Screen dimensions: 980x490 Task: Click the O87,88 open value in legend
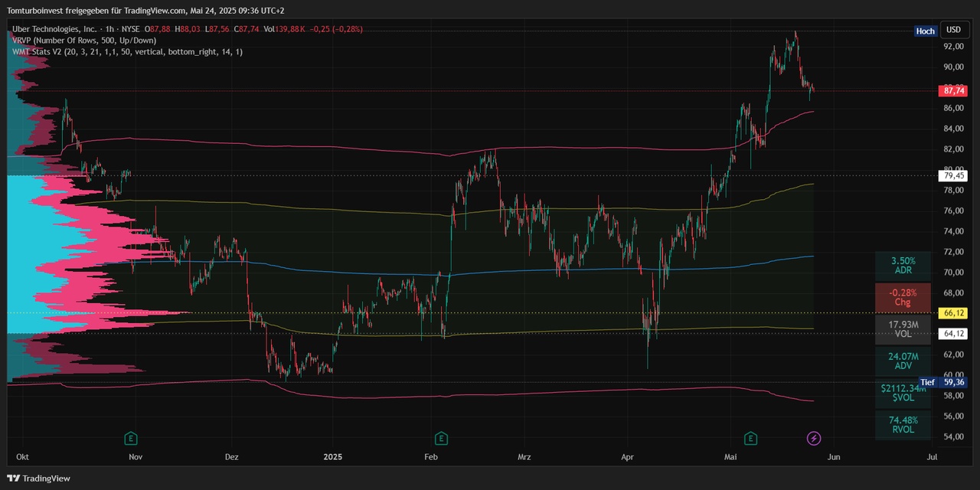click(x=158, y=29)
